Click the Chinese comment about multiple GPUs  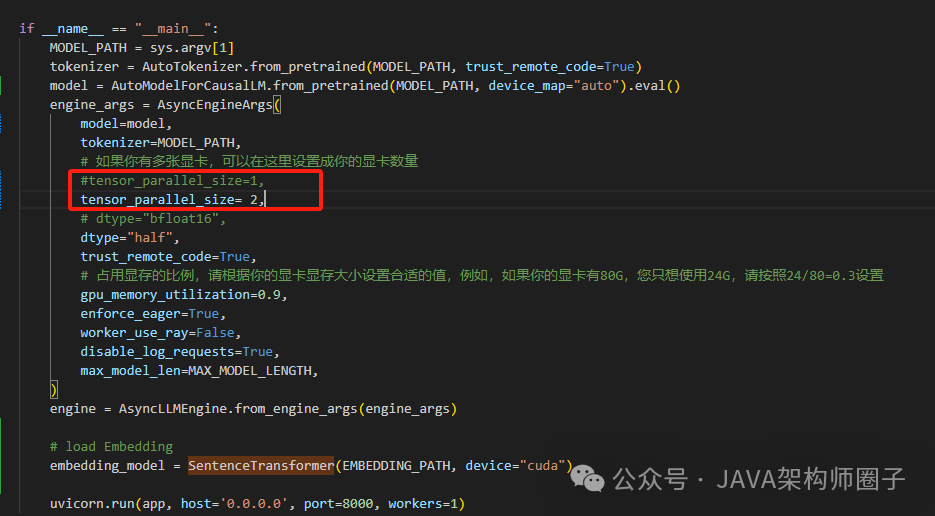(x=249, y=162)
